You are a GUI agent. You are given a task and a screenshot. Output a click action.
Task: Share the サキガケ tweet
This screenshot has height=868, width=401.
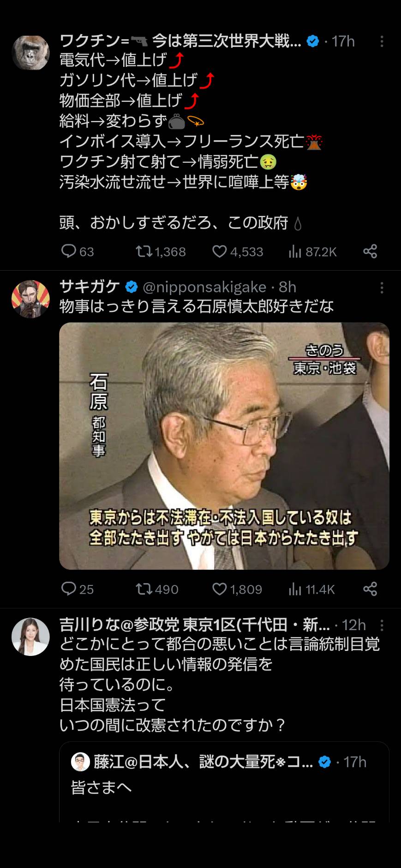click(370, 589)
